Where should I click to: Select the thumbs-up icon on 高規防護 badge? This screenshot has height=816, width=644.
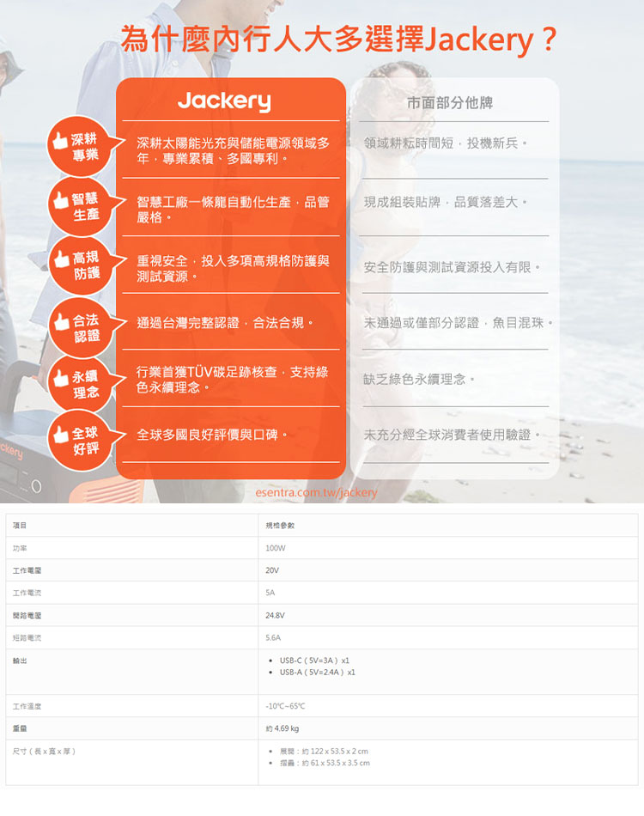pos(61,258)
